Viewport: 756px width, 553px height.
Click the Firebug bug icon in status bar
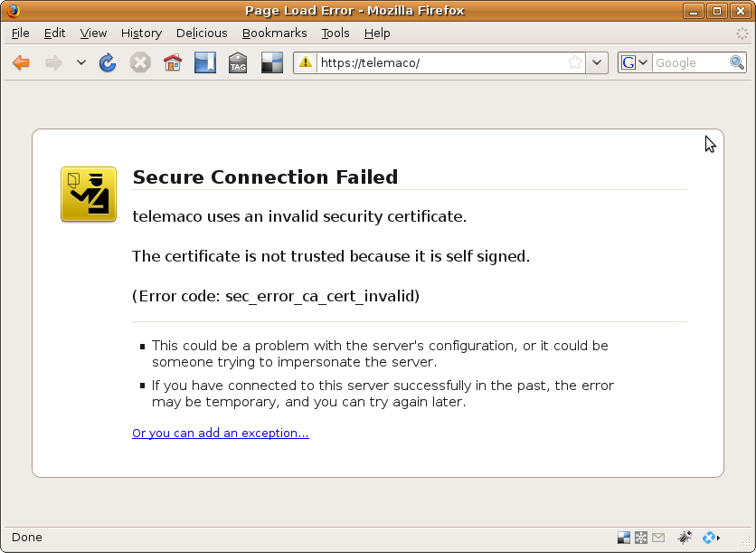click(685, 537)
